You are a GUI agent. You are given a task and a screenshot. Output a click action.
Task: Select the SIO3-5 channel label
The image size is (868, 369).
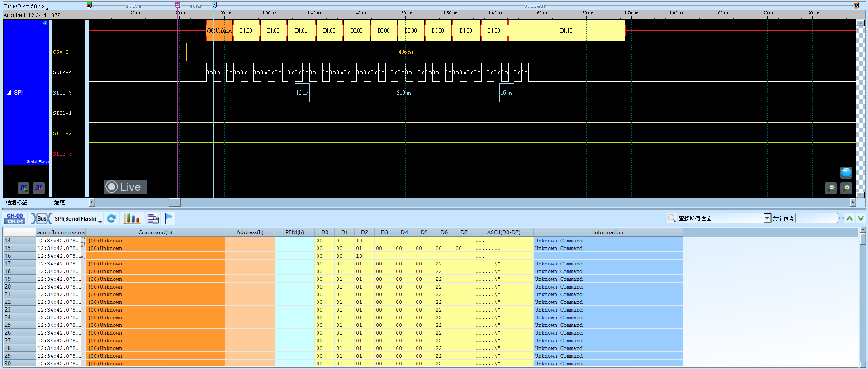pos(62,154)
